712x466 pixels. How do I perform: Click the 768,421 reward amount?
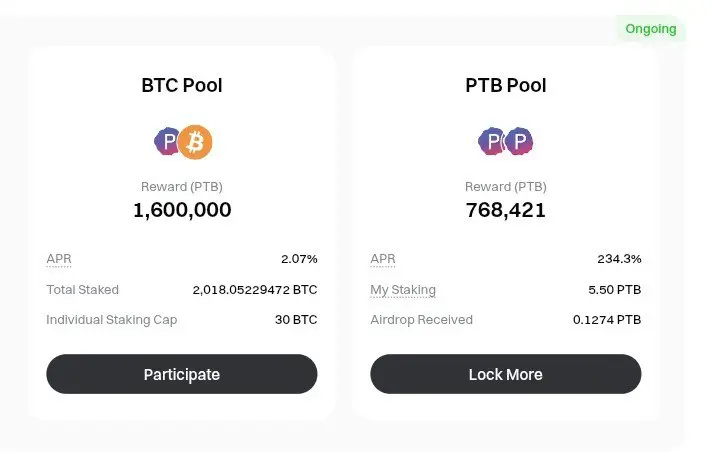pos(505,210)
